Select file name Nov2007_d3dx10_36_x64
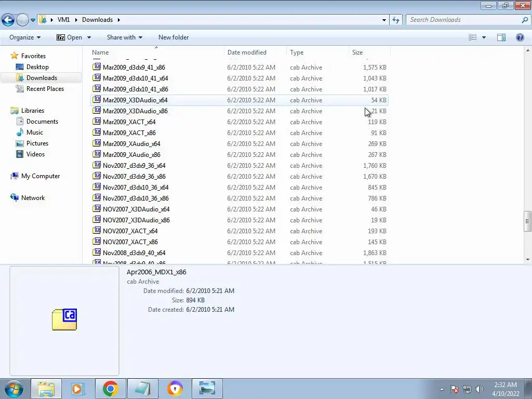 pyautogui.click(x=136, y=187)
